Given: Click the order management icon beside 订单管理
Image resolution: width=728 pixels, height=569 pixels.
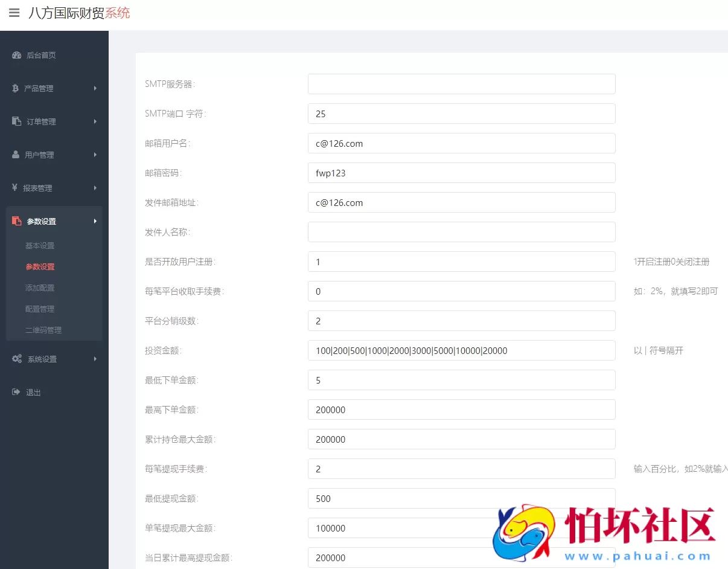Looking at the screenshot, I should (16, 121).
